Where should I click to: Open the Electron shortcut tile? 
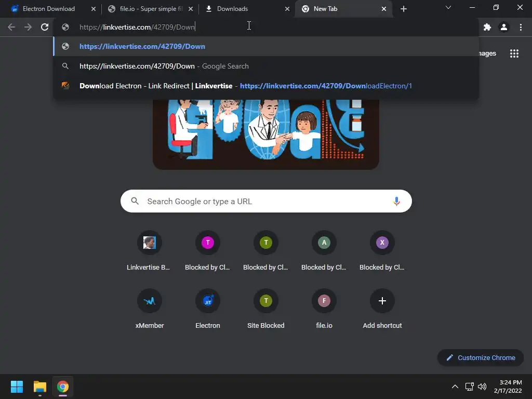208,309
